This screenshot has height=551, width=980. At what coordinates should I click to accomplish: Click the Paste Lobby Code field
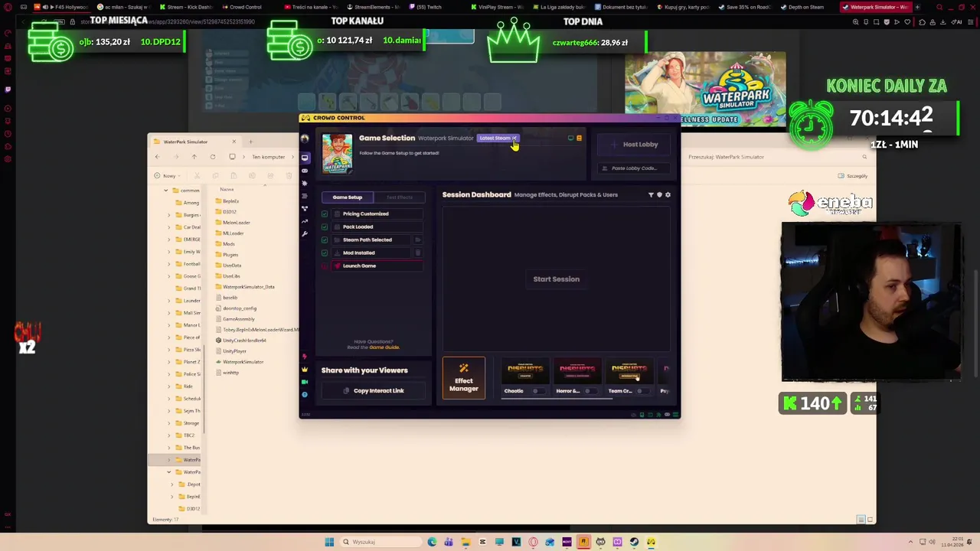(633, 168)
